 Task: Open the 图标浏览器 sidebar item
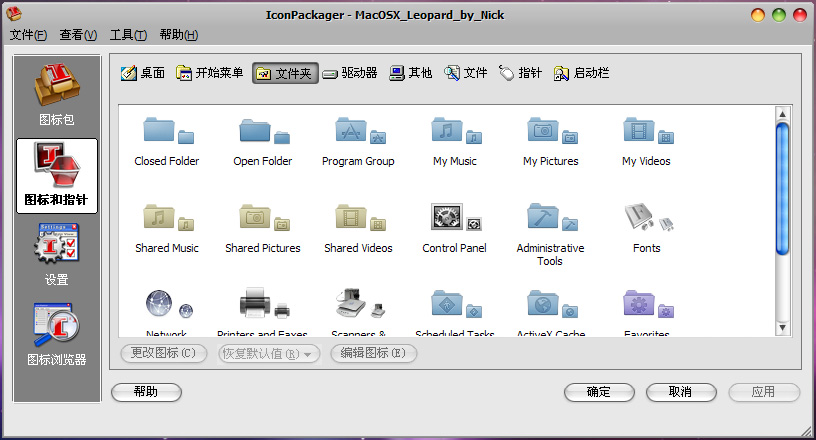pos(57,334)
